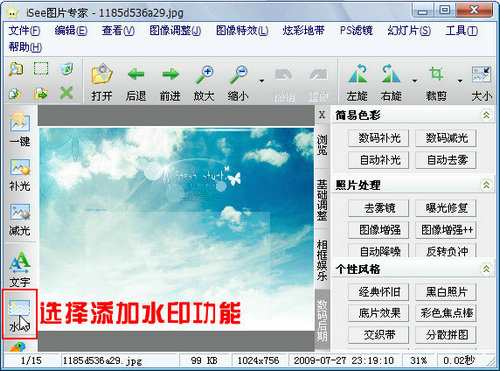Zoom out with the 缩小 magnifier
The height and width of the screenshot is (371, 500).
click(x=239, y=74)
